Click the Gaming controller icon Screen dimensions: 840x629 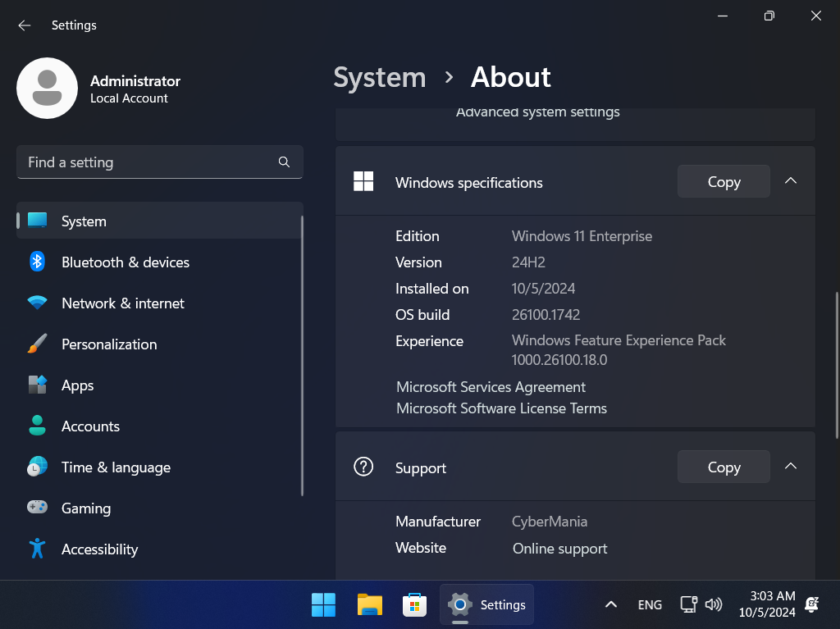pos(37,508)
